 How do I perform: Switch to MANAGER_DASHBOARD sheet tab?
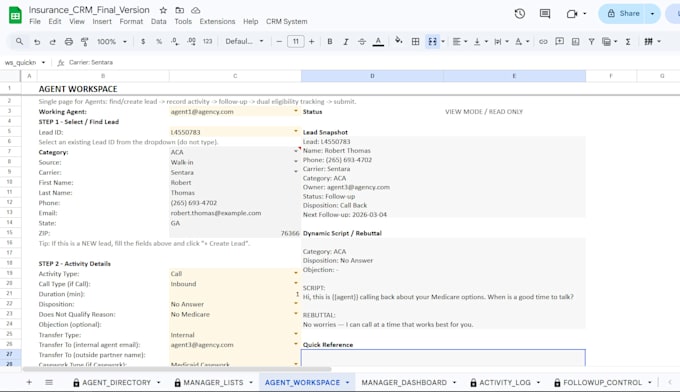[x=404, y=382]
